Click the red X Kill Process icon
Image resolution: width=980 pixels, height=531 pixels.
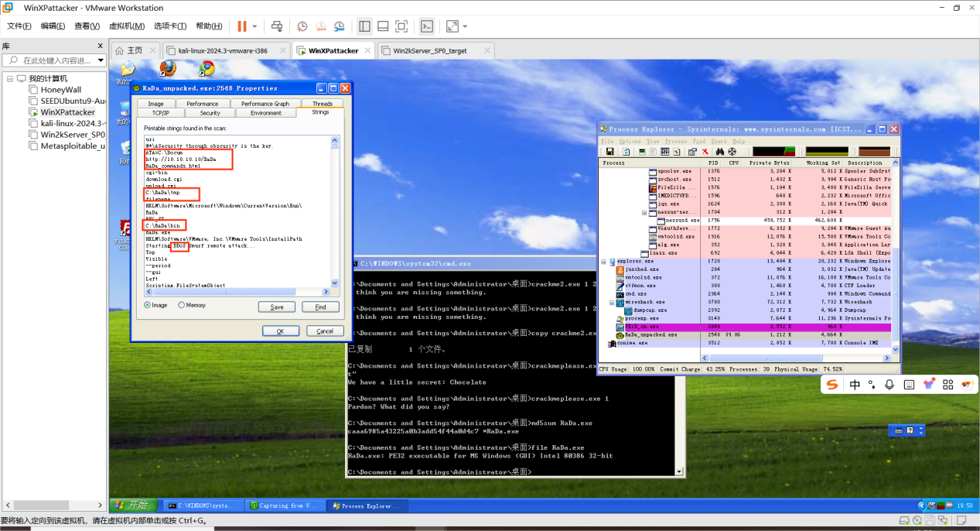(705, 152)
